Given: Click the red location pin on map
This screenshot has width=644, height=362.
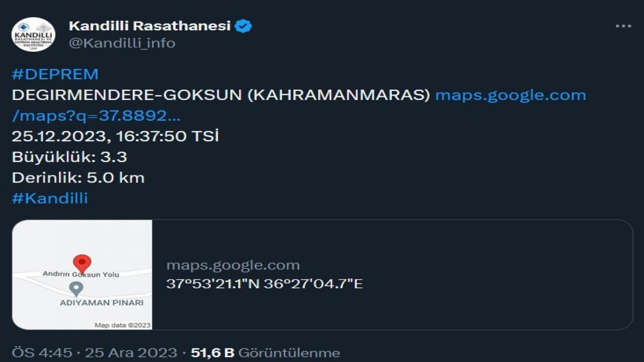Looking at the screenshot, I should click(82, 262).
